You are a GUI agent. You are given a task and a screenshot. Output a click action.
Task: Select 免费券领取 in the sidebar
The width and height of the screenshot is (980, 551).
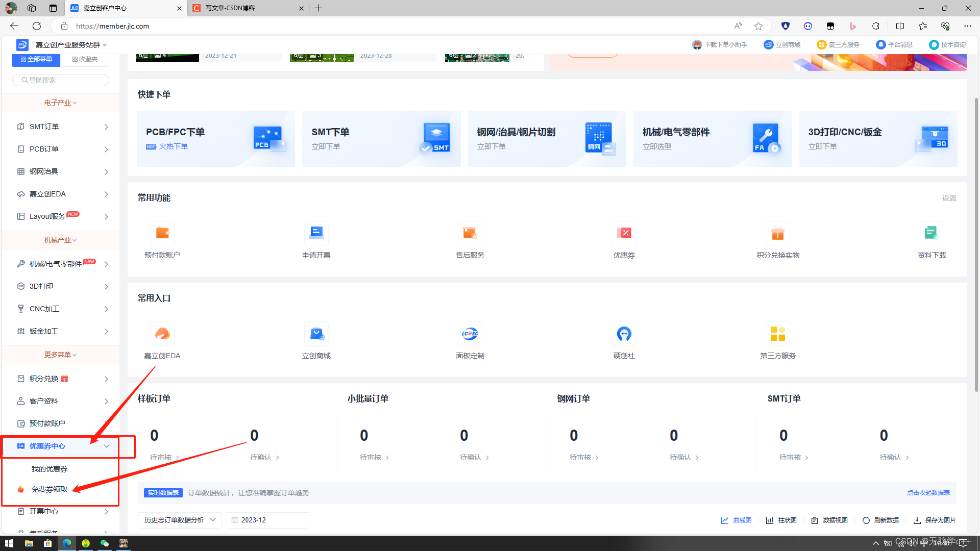click(50, 489)
